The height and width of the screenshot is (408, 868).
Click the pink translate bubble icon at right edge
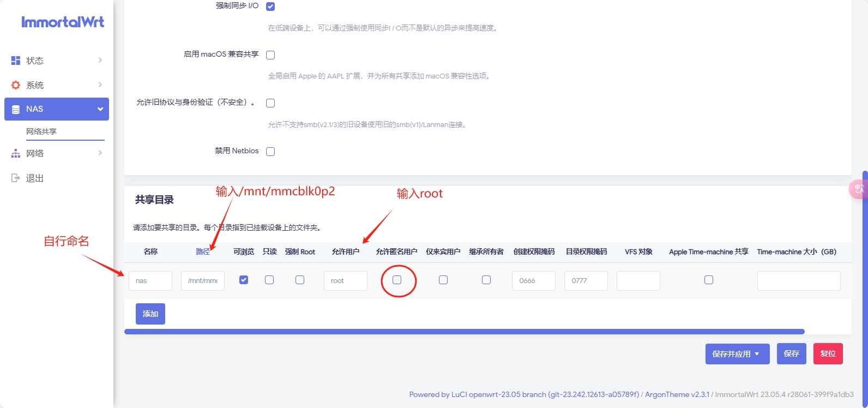pyautogui.click(x=859, y=189)
